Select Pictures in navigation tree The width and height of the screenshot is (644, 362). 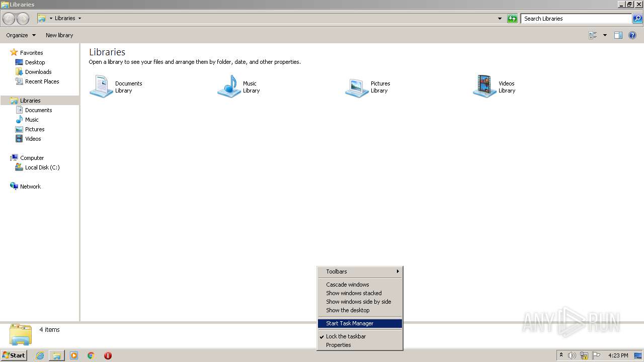coord(35,129)
